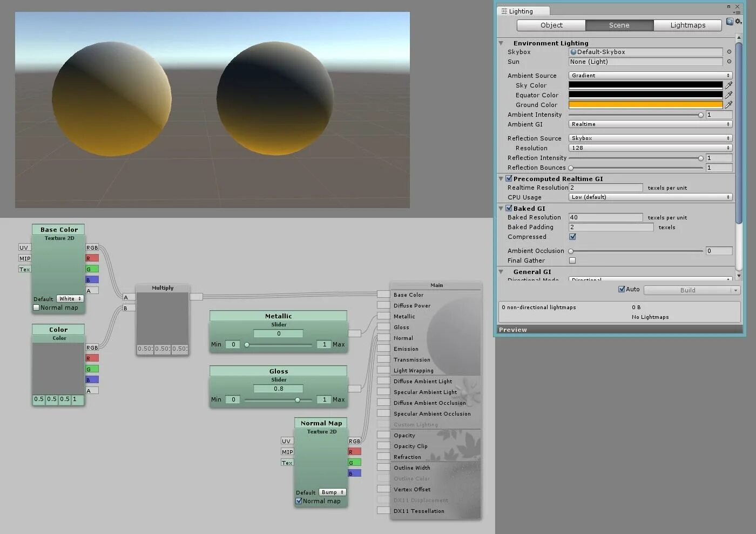This screenshot has width=756, height=534.
Task: Click the Normal Map node blue B output
Action: click(354, 473)
